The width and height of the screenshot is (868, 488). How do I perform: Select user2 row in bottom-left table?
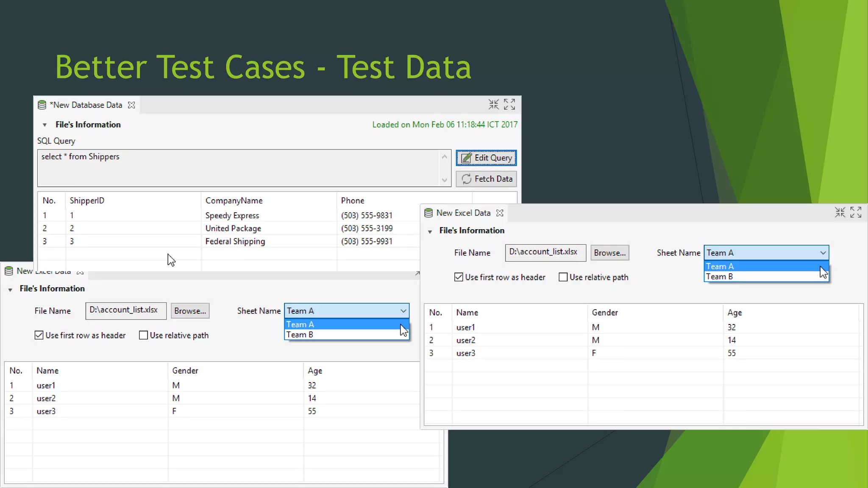[212, 398]
